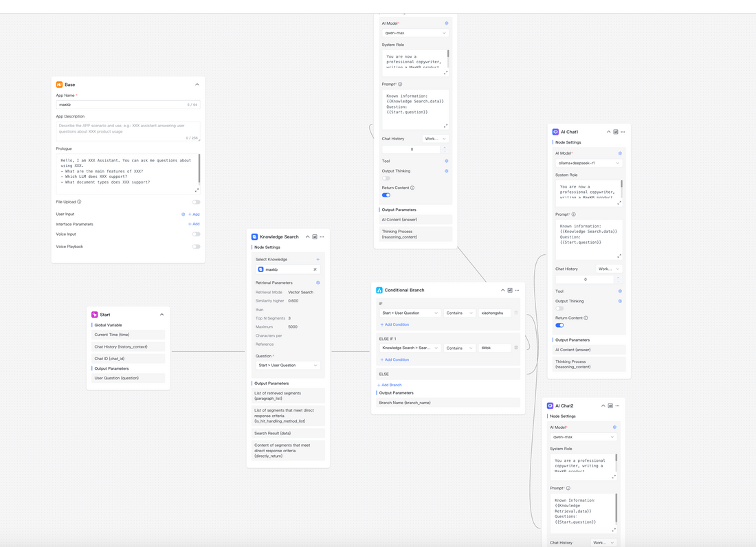Image resolution: width=756 pixels, height=547 pixels.
Task: Open Knowledge Search Question dropdown
Action: (288, 366)
